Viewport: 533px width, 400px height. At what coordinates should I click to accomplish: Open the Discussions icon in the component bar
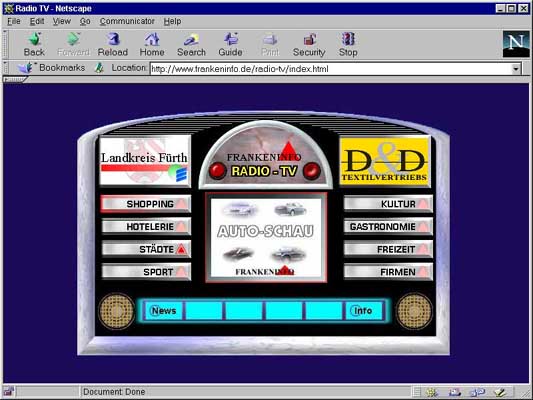click(477, 392)
